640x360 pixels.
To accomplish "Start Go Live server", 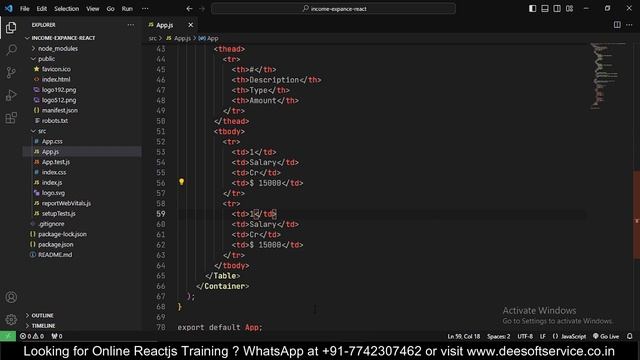I will tap(606, 336).
